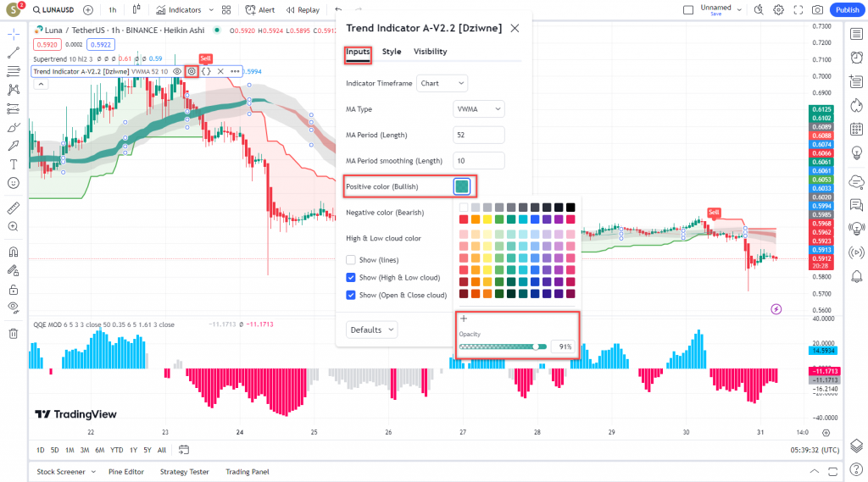Open the Fibonacci tools group
868x482 pixels.
(x=14, y=71)
